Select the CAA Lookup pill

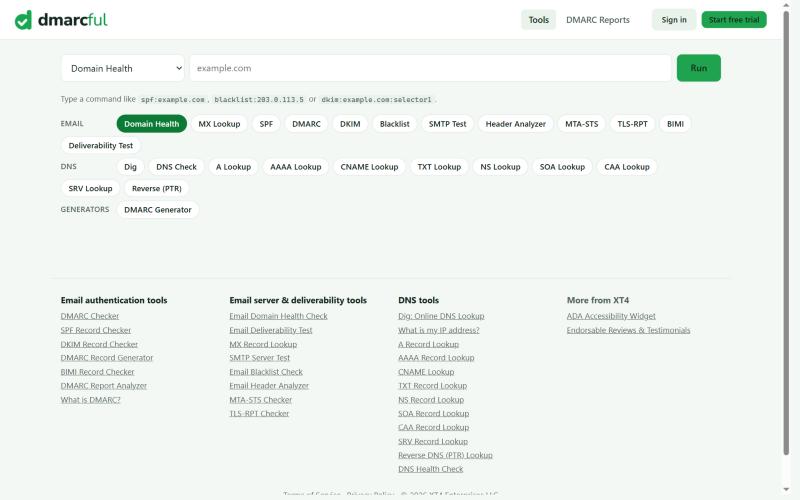tap(627, 167)
